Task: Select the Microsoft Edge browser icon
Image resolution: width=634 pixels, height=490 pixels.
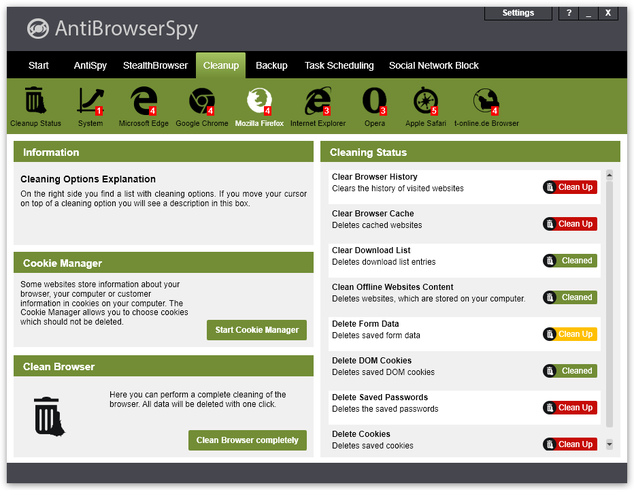Action: click(x=144, y=100)
